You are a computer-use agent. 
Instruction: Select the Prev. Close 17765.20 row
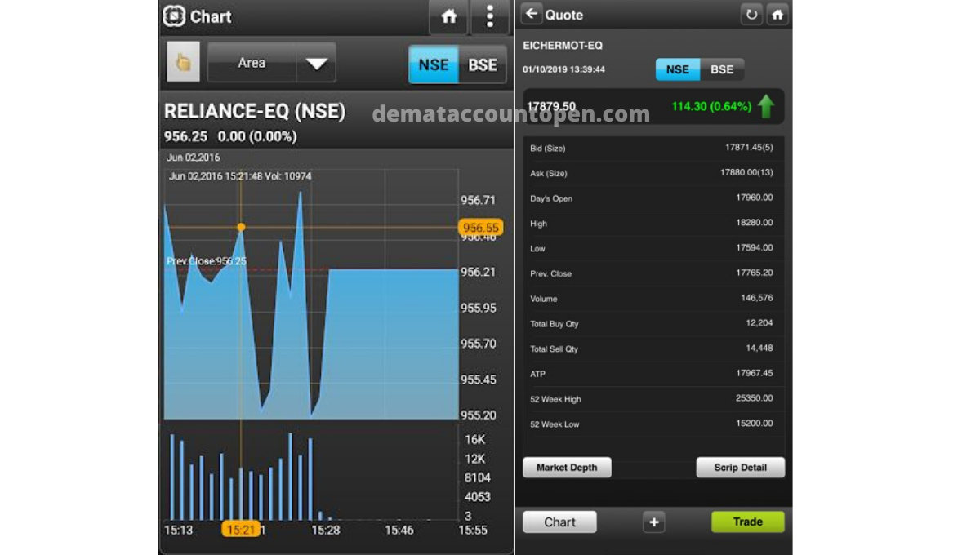click(x=653, y=273)
